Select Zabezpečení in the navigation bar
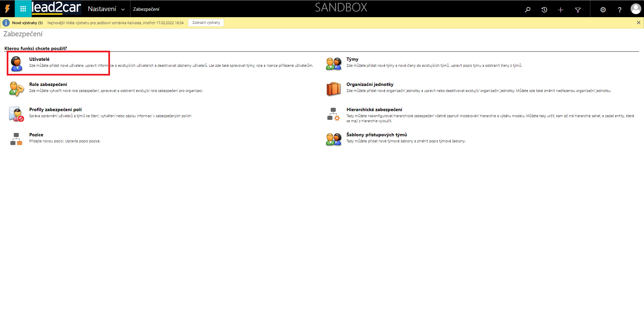This screenshot has width=644, height=324. [146, 9]
